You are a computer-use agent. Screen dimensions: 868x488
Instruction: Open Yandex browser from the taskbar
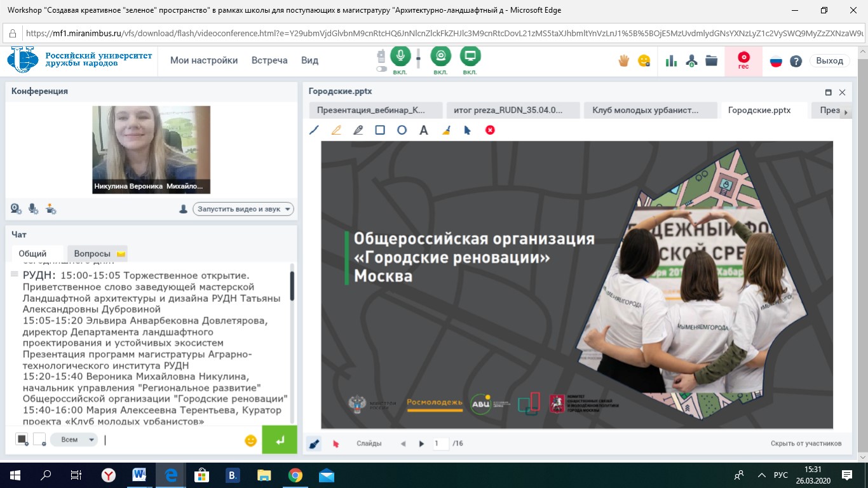(x=109, y=475)
